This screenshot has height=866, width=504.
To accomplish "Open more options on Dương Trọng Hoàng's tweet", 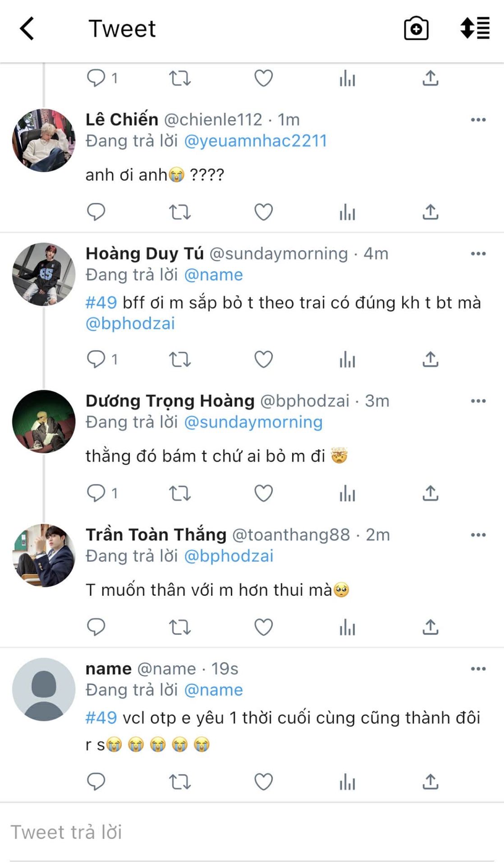I will (x=478, y=401).
